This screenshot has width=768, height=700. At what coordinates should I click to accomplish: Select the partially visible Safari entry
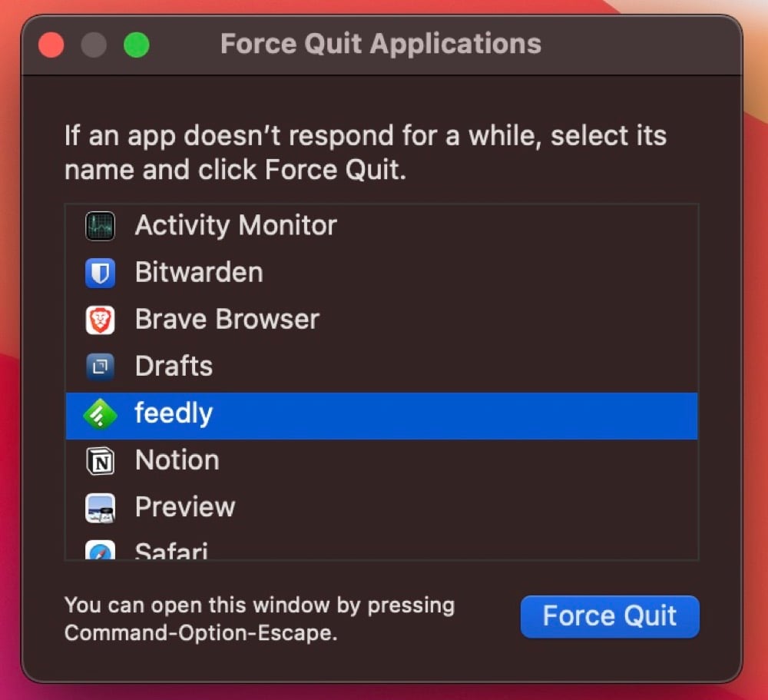pos(382,546)
